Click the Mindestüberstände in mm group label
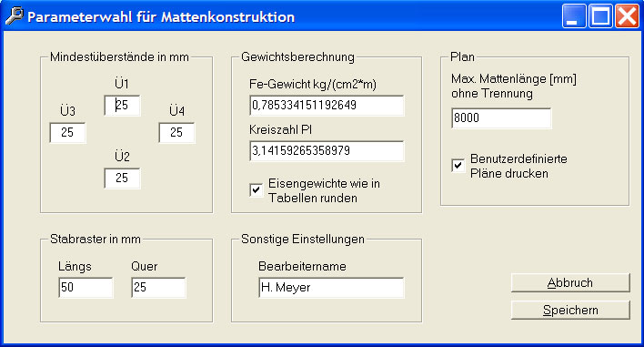This screenshot has height=347, width=644. (x=119, y=56)
